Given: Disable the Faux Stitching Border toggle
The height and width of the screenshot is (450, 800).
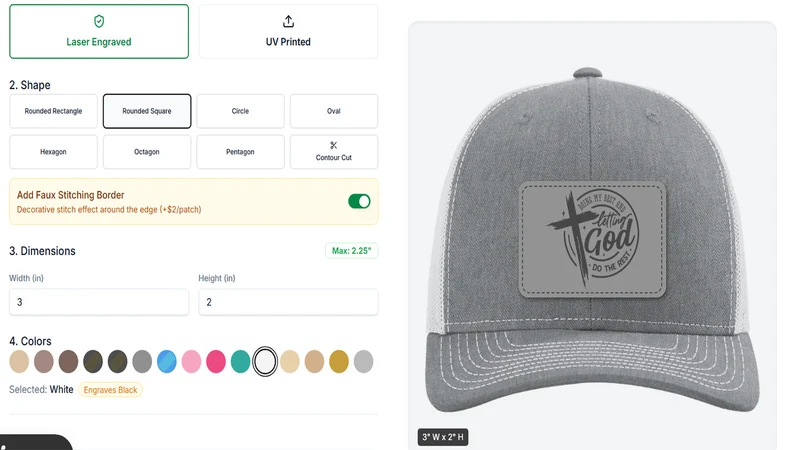Looking at the screenshot, I should click(x=359, y=201).
